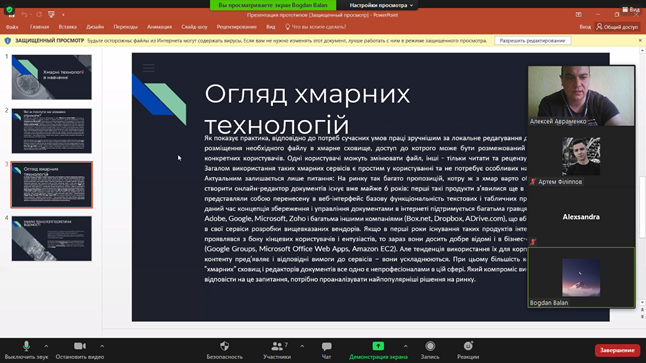Mute the microphone in Zoom toolbar
This screenshot has width=646, height=363.
coord(26,346)
